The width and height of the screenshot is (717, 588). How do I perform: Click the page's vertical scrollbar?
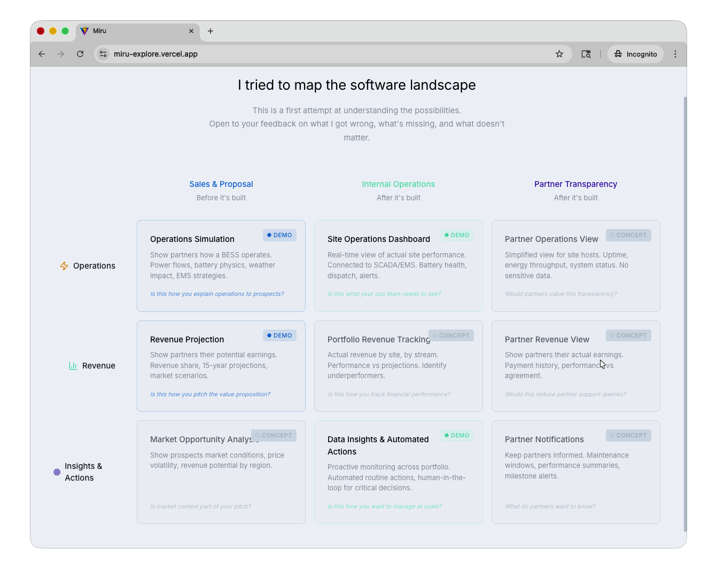(x=685, y=314)
